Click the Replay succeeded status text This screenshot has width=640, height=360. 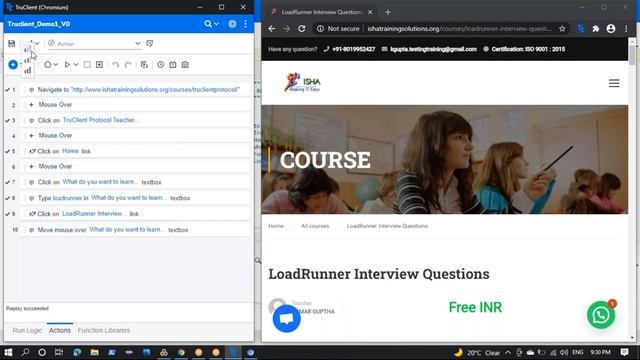pos(27,308)
